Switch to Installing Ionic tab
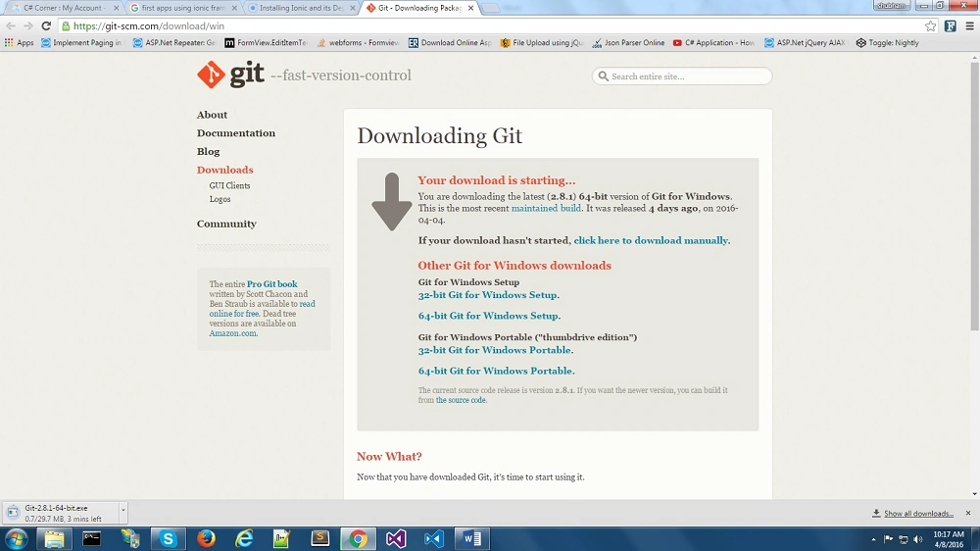This screenshot has width=980, height=551. point(301,8)
